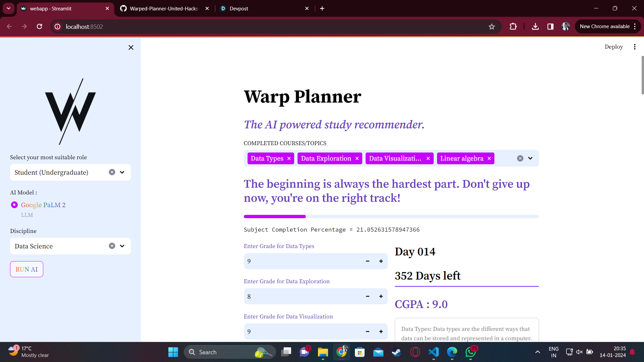Clear all completed courses selections

(x=520, y=159)
